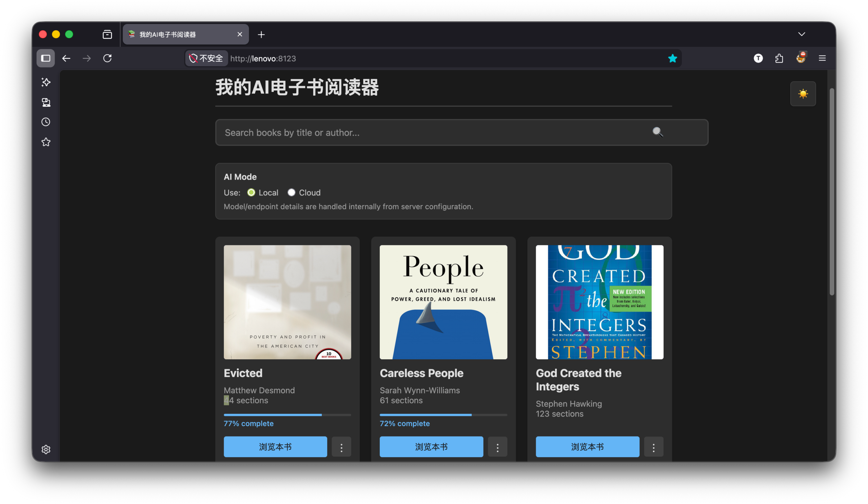Open the God Created the Integers cover
Image resolution: width=868 pixels, height=504 pixels.
pyautogui.click(x=599, y=302)
